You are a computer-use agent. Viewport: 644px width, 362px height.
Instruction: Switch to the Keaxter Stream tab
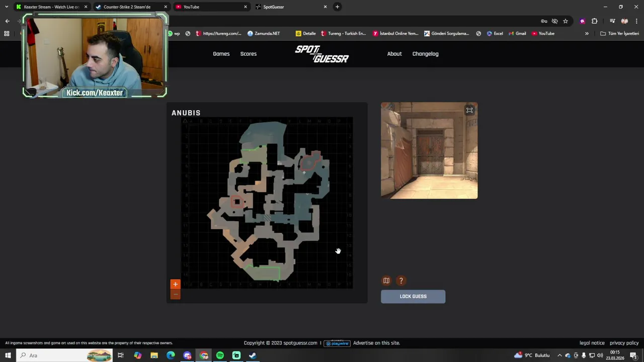pos(52,7)
